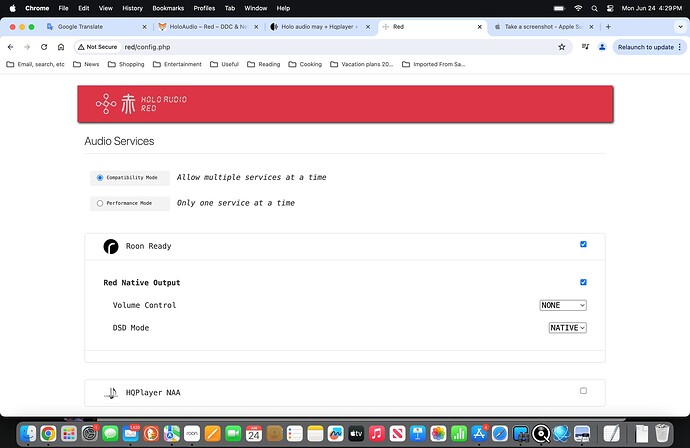Open Mail from the Dock
Image resolution: width=690 pixels, height=448 pixels.
coord(131,433)
